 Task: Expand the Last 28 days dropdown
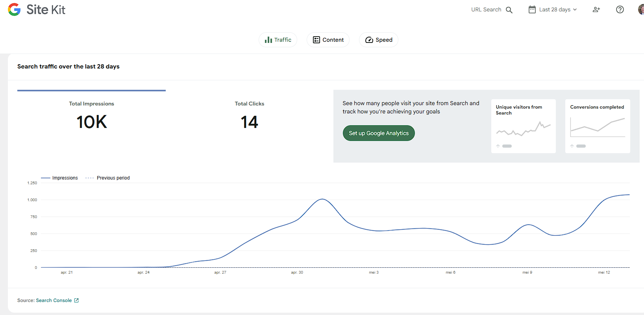553,9
